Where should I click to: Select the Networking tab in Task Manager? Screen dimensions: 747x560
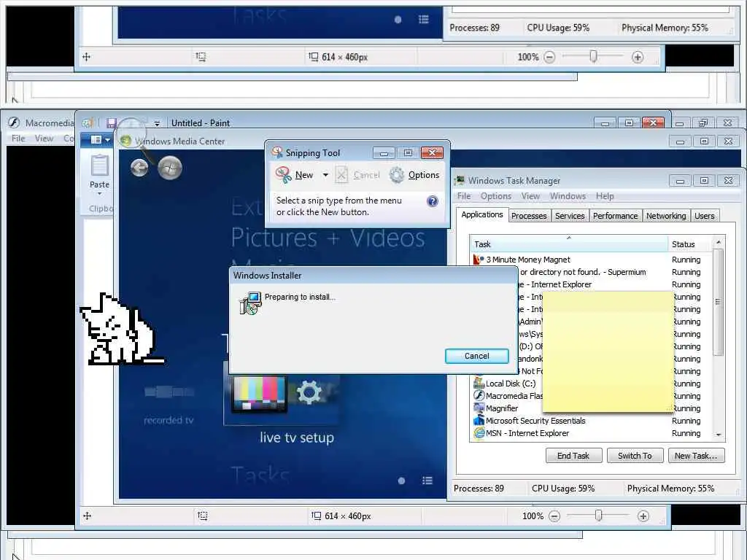665,216
